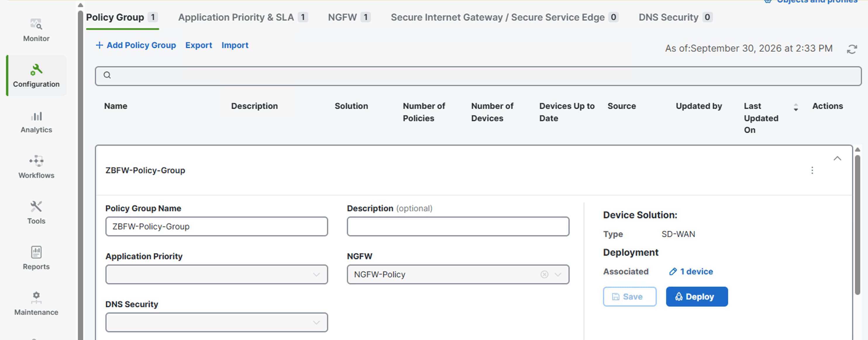Collapse the ZBFW-Policy-Group row

(x=837, y=158)
